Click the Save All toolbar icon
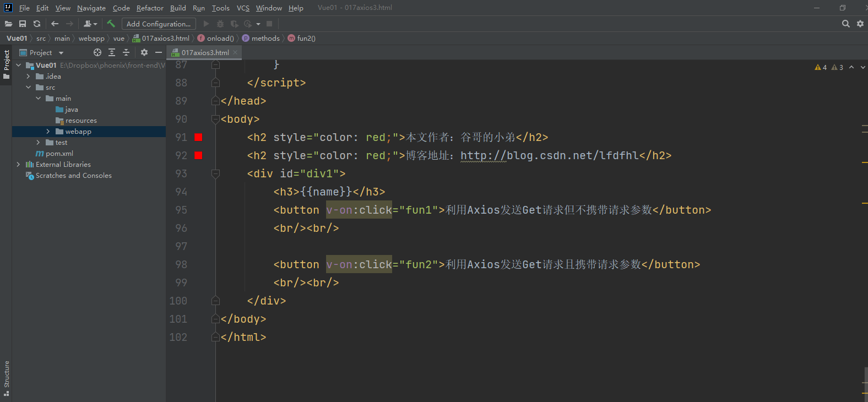This screenshot has height=402, width=868. tap(23, 24)
